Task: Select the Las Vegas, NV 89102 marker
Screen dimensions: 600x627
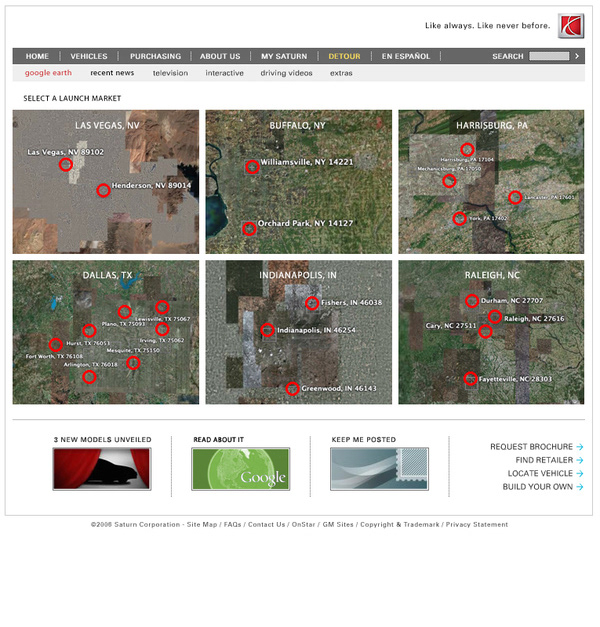Action: [66, 164]
